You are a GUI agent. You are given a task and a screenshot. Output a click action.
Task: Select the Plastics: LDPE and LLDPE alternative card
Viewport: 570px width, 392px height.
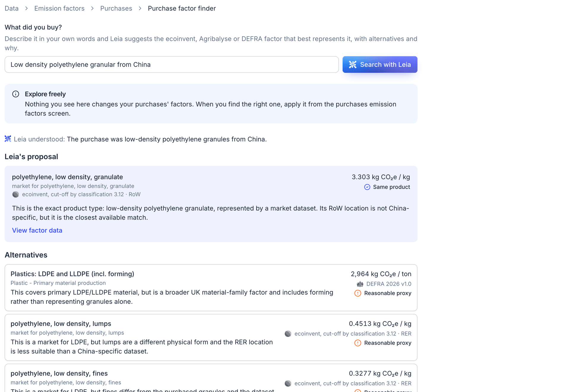click(211, 288)
